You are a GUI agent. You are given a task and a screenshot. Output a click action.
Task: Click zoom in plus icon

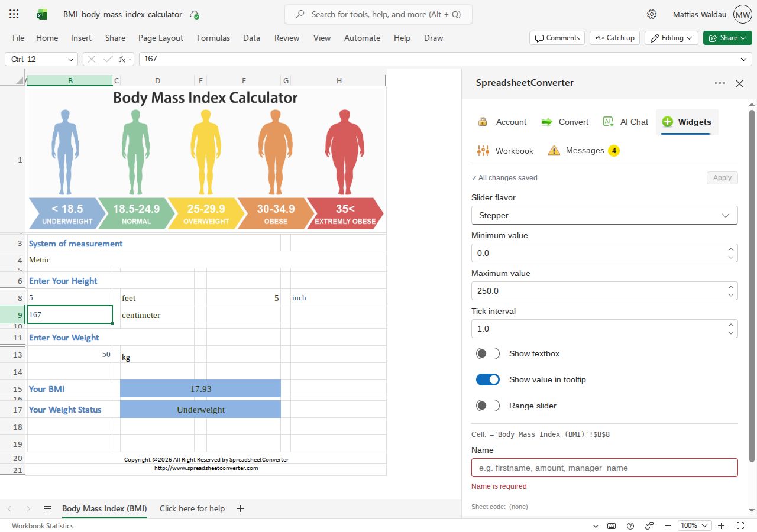pos(721,525)
